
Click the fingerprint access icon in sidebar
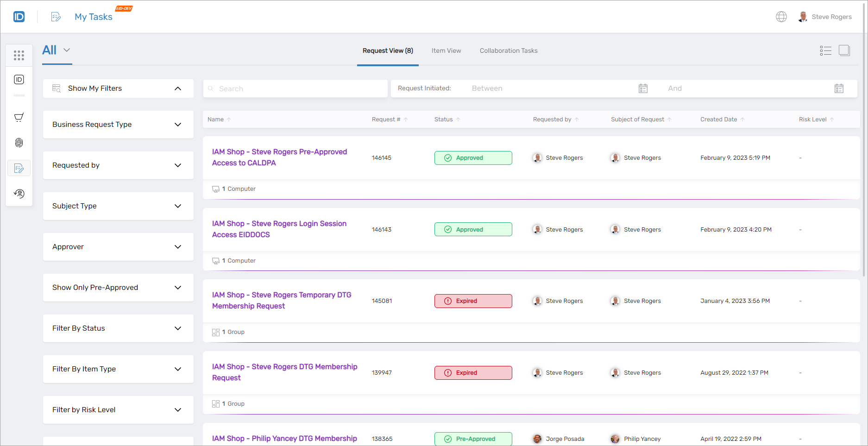19,143
